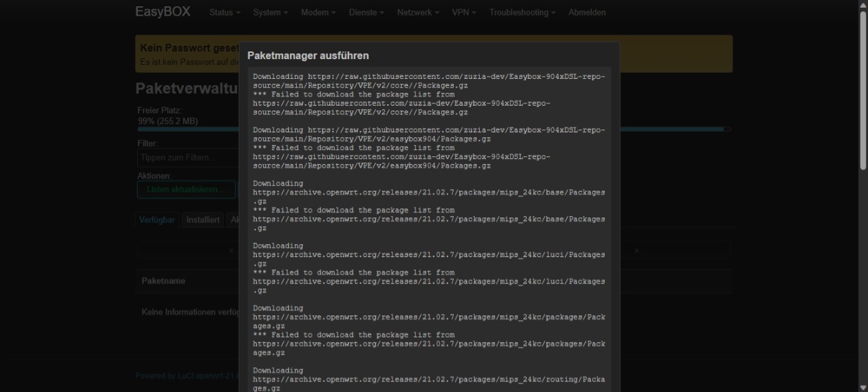This screenshot has width=868, height=392.
Task: Click the Paketverwaltung page heading
Action: point(187,89)
